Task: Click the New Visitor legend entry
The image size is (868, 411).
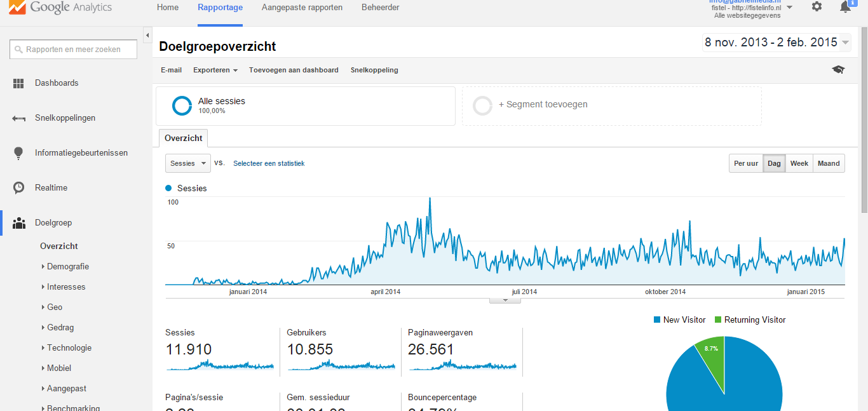Action: click(679, 320)
